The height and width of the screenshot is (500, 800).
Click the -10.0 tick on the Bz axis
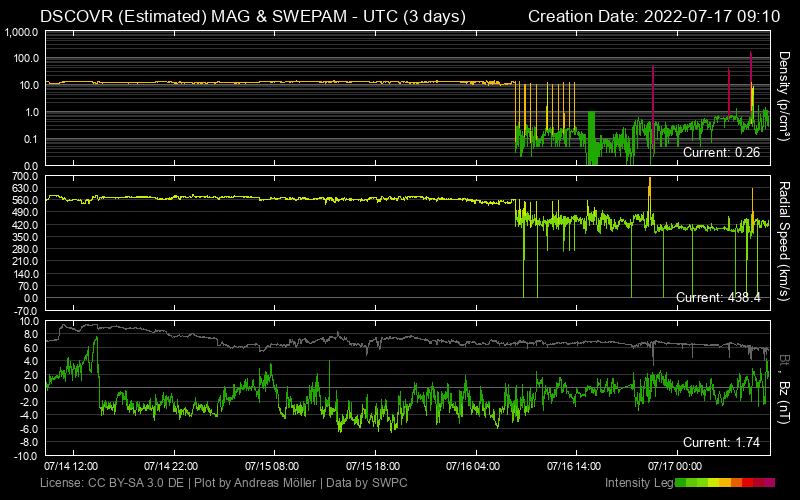coord(26,456)
